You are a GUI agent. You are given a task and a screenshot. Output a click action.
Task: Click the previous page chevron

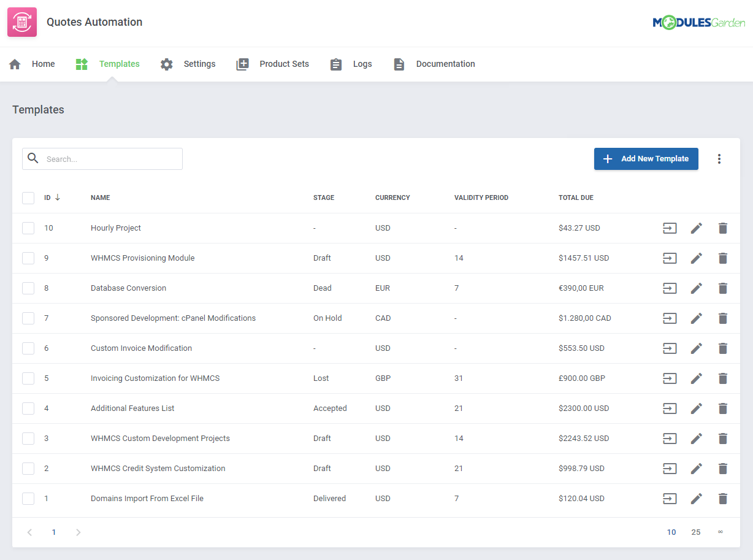point(29,532)
